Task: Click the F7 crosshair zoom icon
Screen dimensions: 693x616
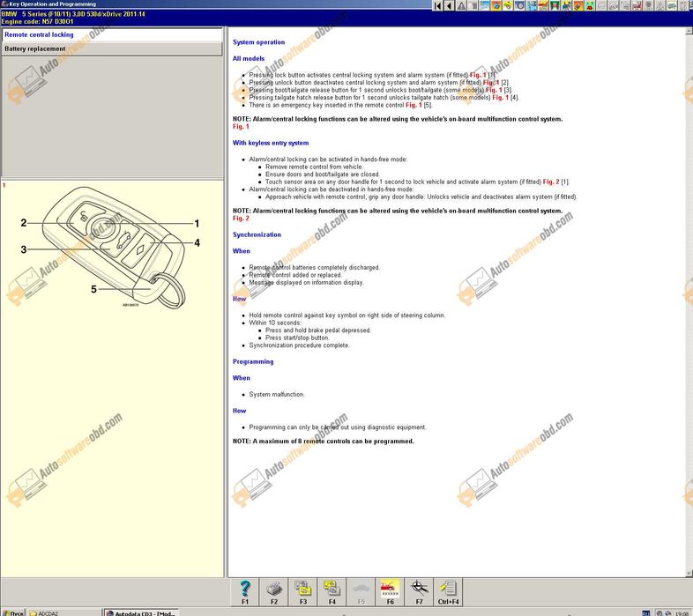Action: coord(419,592)
